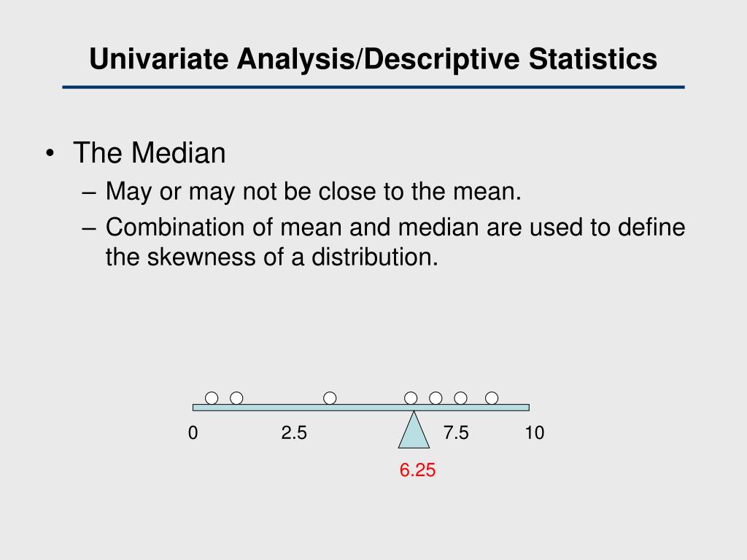Click 'The Median' bullet heading
The image size is (747, 560).
click(x=149, y=153)
